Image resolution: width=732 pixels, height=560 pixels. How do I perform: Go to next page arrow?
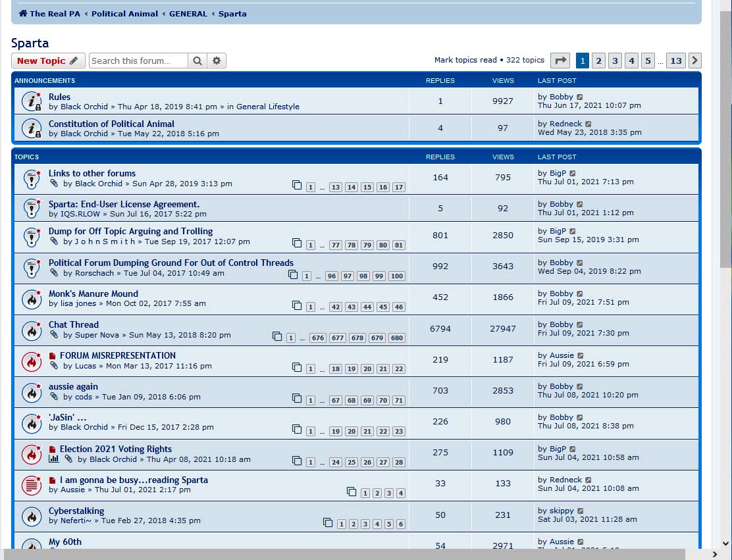click(694, 61)
